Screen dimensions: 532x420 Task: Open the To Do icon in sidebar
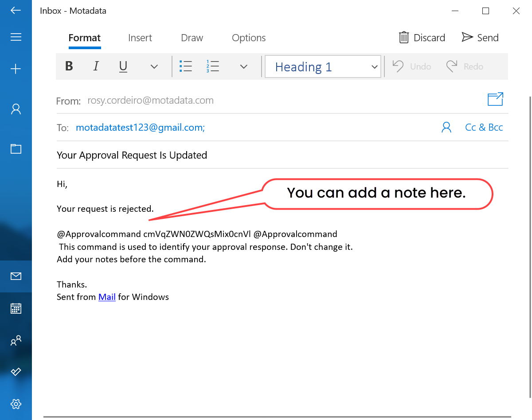pos(16,372)
